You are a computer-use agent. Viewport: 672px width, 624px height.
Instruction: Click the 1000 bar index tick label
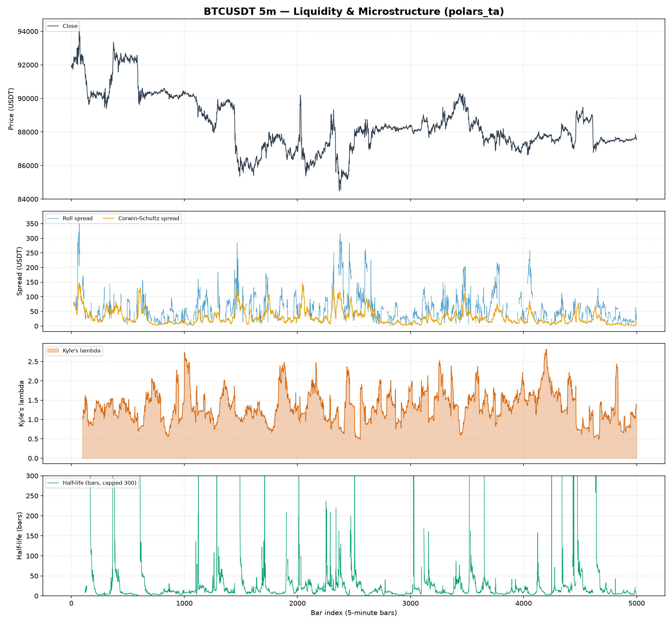[184, 603]
